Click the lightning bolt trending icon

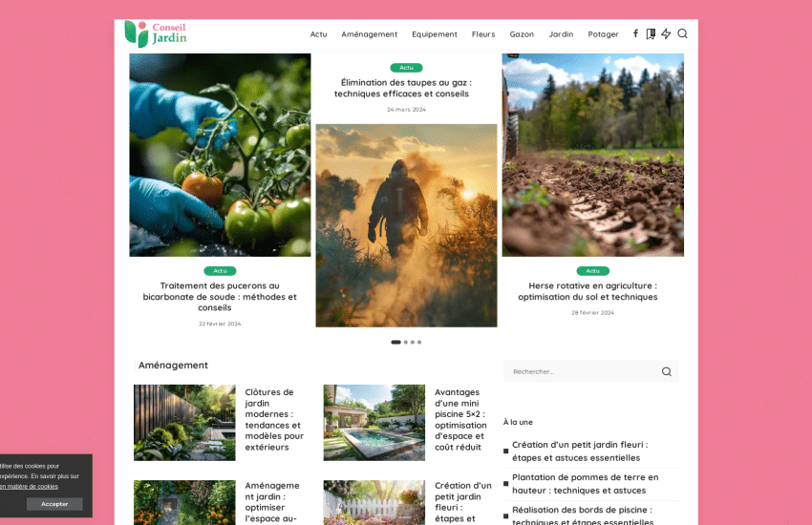coord(666,33)
